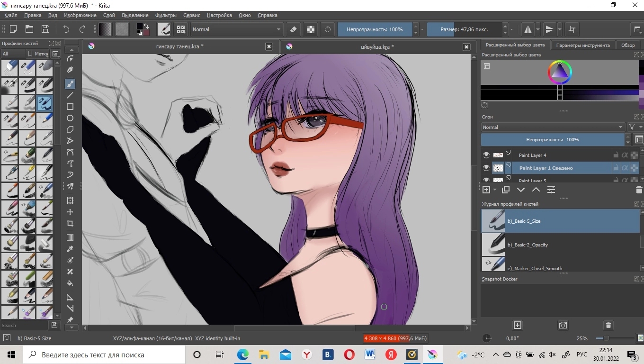
Task: Click the brush preset Search field
Action: pyautogui.click(x=24, y=326)
